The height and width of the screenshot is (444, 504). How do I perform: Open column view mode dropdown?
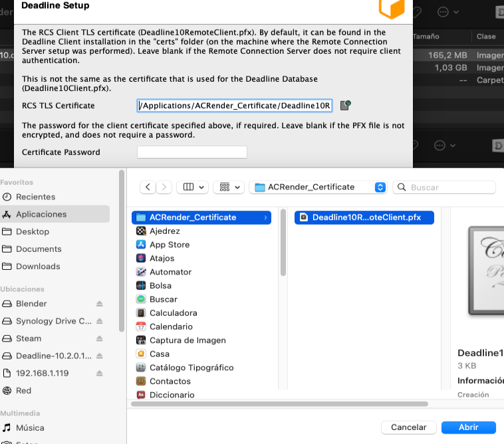[x=193, y=187]
